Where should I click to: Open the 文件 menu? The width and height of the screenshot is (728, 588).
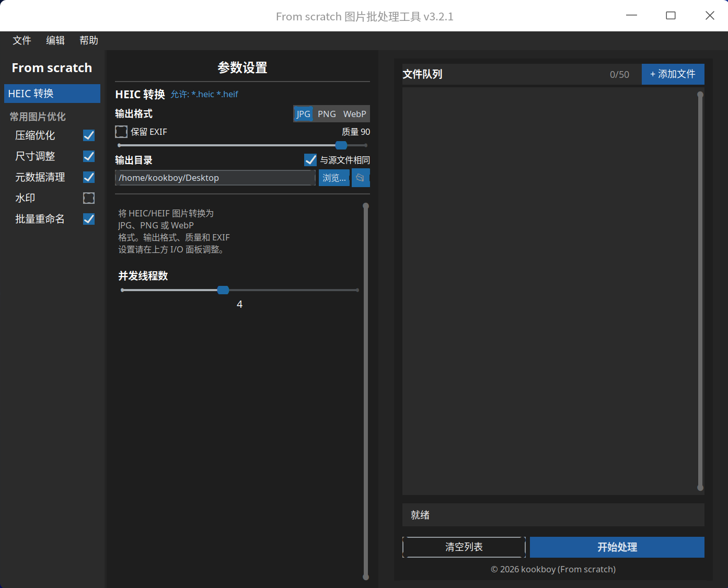tap(22, 40)
